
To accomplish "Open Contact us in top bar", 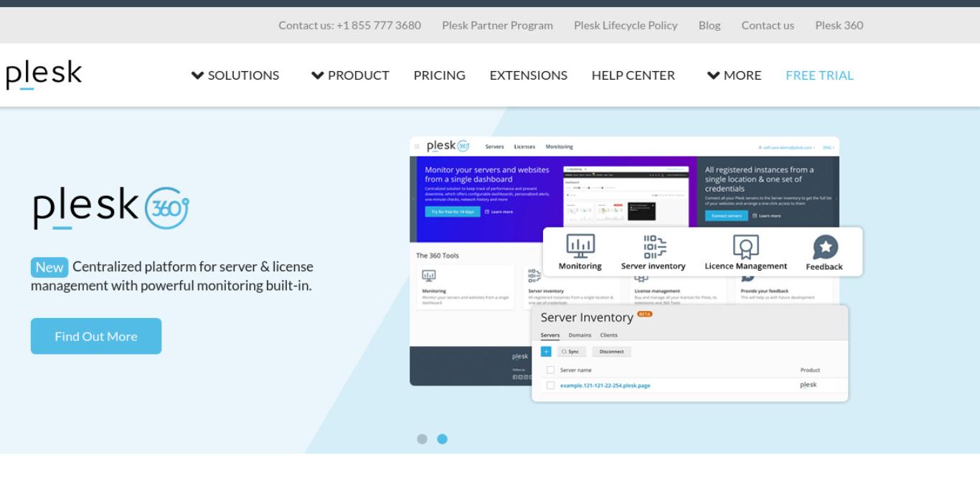I will click(768, 25).
